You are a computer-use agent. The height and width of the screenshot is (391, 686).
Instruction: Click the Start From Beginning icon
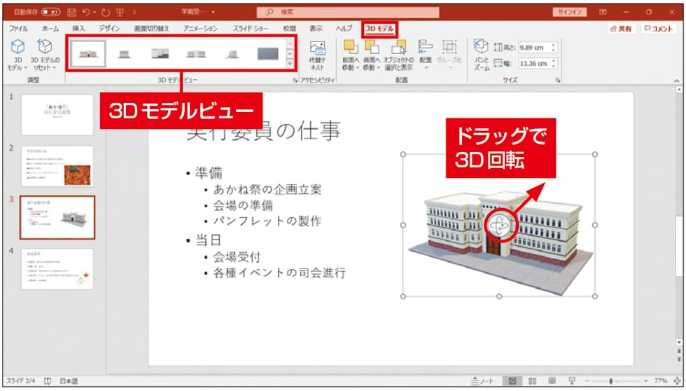[120, 12]
